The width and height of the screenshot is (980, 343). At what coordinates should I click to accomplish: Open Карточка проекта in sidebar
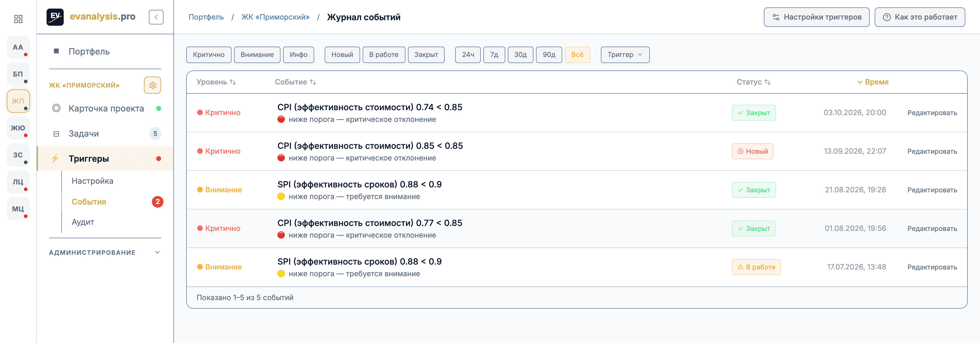click(105, 108)
